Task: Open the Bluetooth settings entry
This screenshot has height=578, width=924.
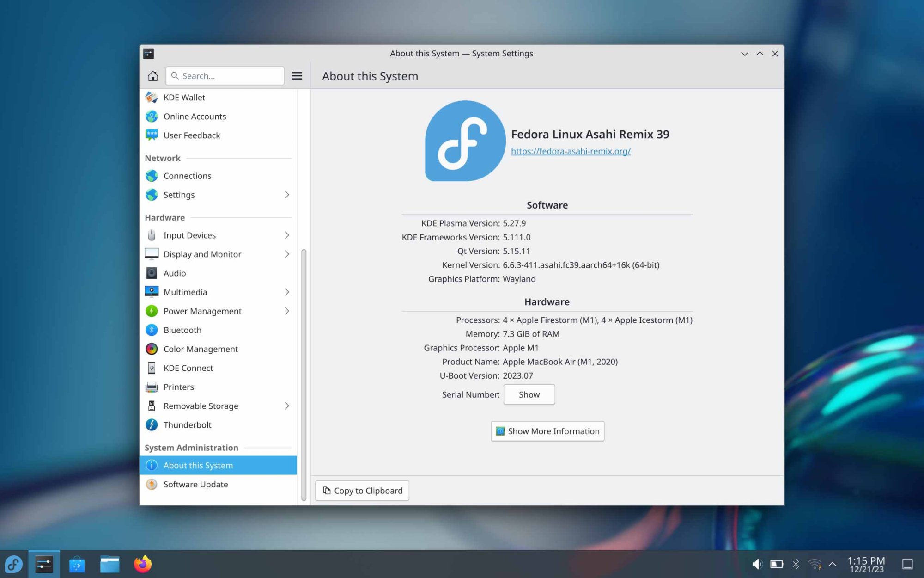Action: click(x=182, y=330)
